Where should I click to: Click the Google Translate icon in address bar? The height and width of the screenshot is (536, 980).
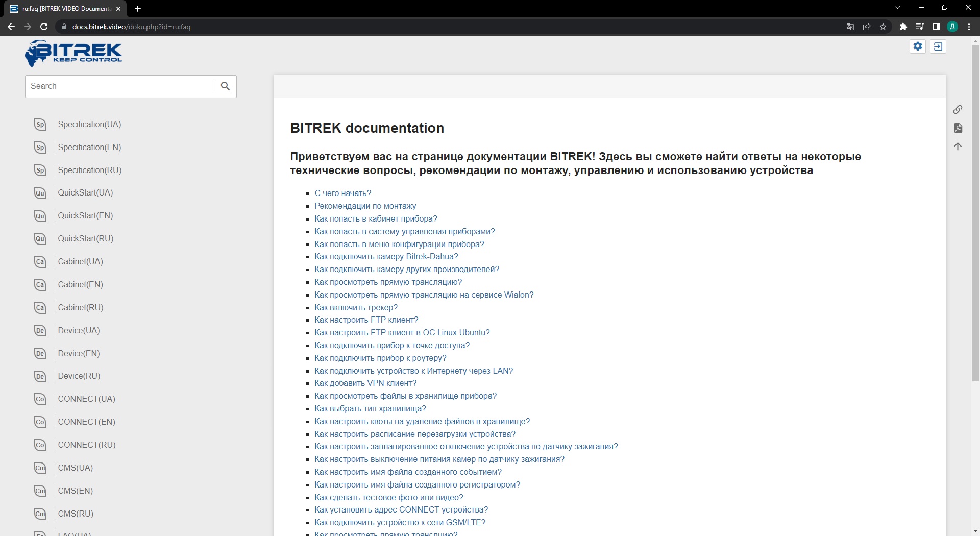[x=850, y=27]
